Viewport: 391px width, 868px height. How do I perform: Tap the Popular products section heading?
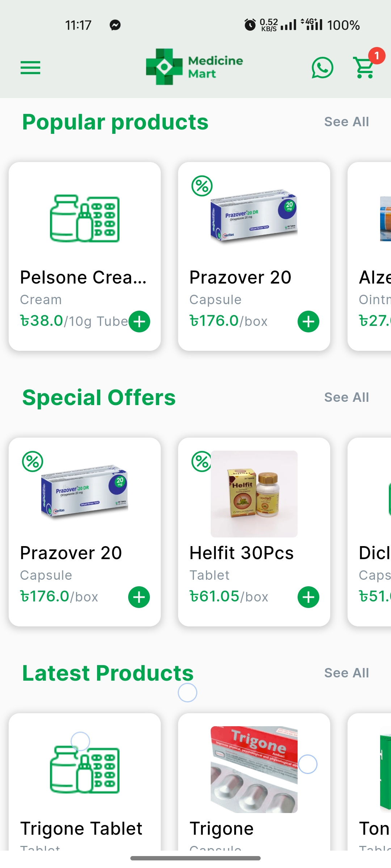tap(115, 122)
